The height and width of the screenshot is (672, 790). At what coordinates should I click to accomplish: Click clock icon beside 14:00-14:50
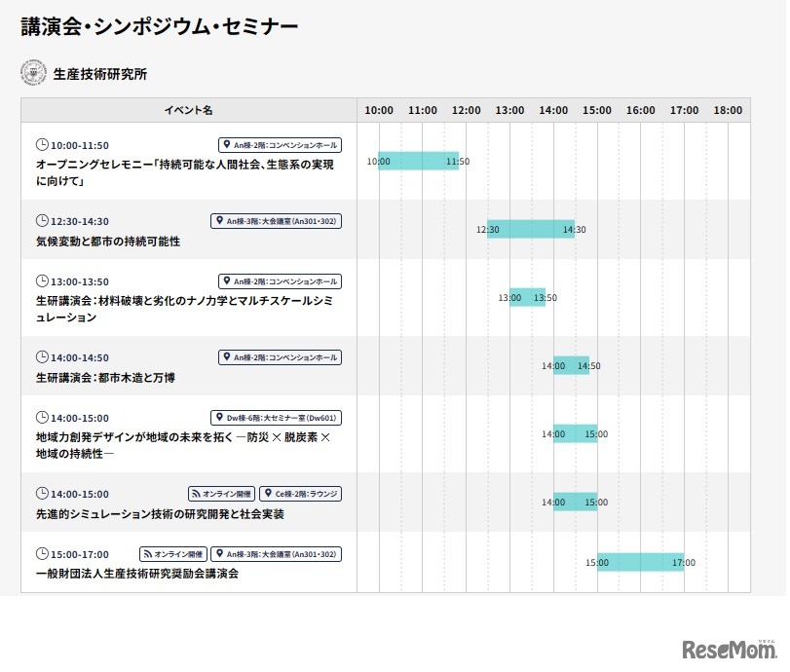coord(42,357)
